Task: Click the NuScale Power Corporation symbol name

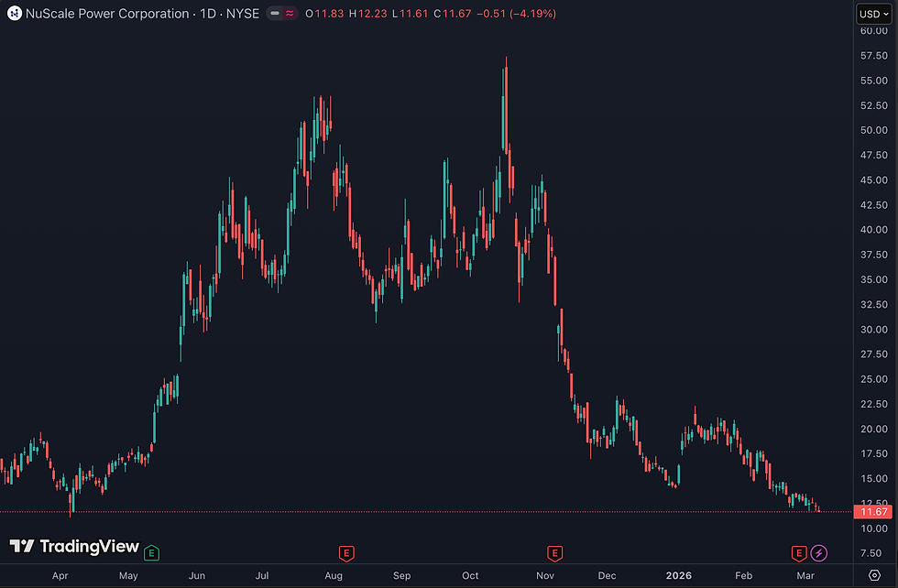Action: [x=107, y=13]
